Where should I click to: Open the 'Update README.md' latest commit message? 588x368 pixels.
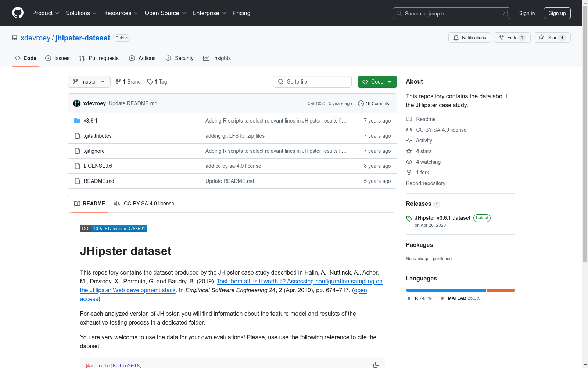(133, 103)
